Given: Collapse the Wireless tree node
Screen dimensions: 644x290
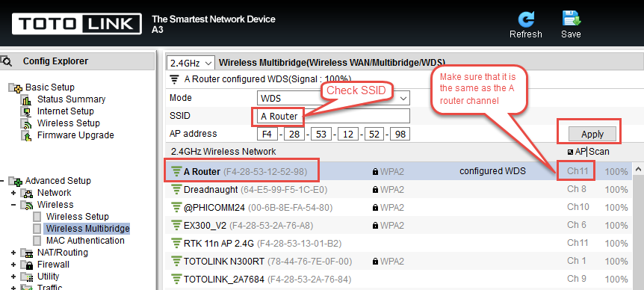Looking at the screenshot, I should pos(13,205).
